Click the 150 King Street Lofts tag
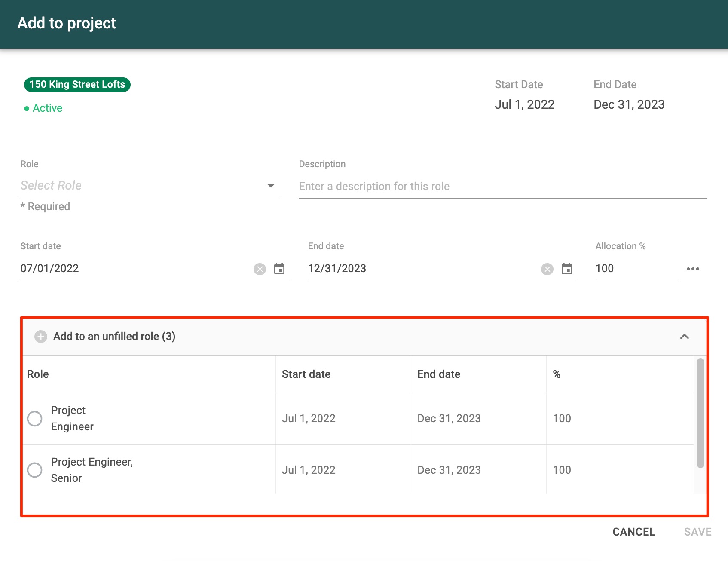 point(77,84)
